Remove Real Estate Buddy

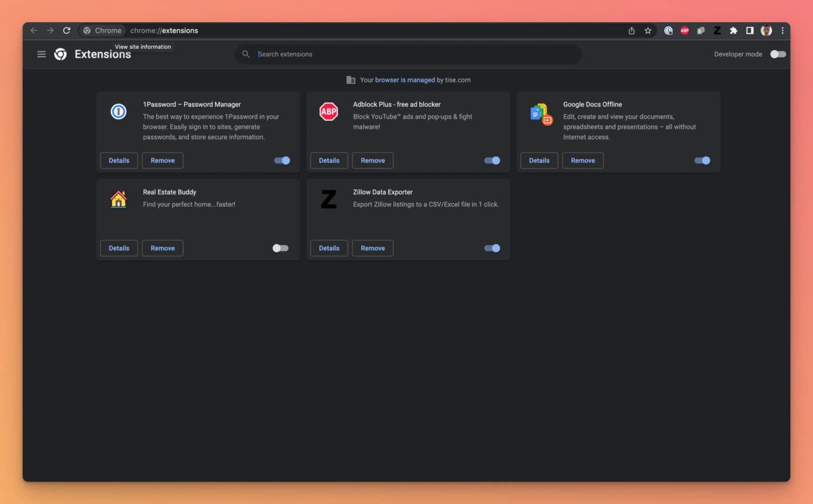coord(162,248)
